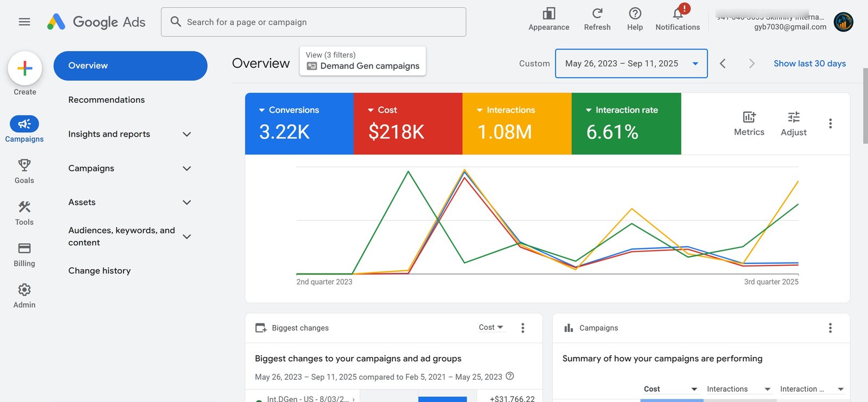Open Goals trophy section
Viewport: 868px width, 402px height.
click(24, 171)
